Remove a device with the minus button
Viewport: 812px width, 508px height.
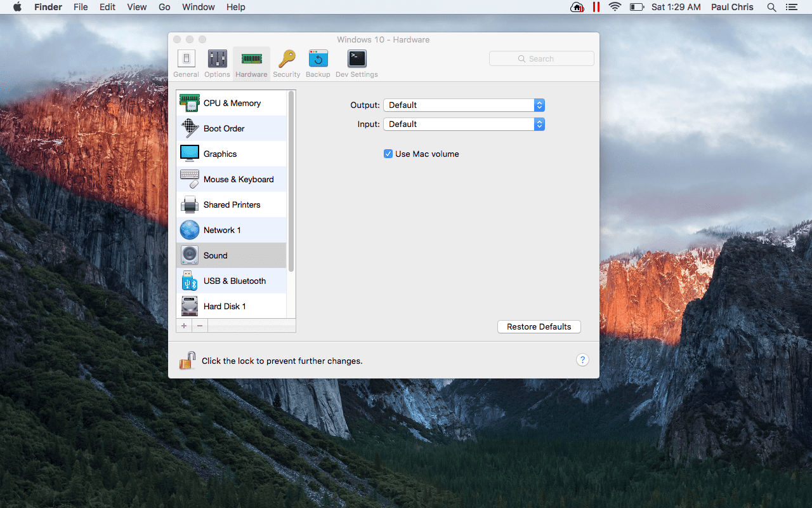tap(200, 326)
